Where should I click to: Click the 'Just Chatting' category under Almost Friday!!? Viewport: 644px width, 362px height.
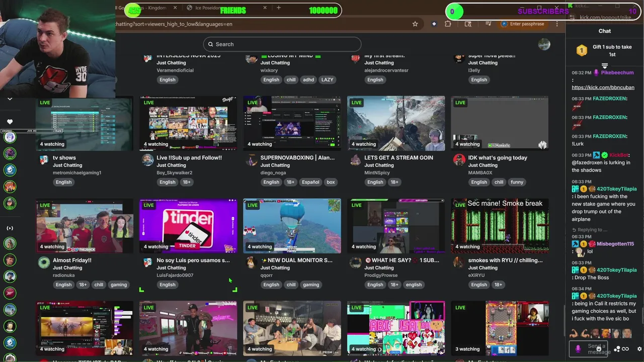(x=67, y=267)
